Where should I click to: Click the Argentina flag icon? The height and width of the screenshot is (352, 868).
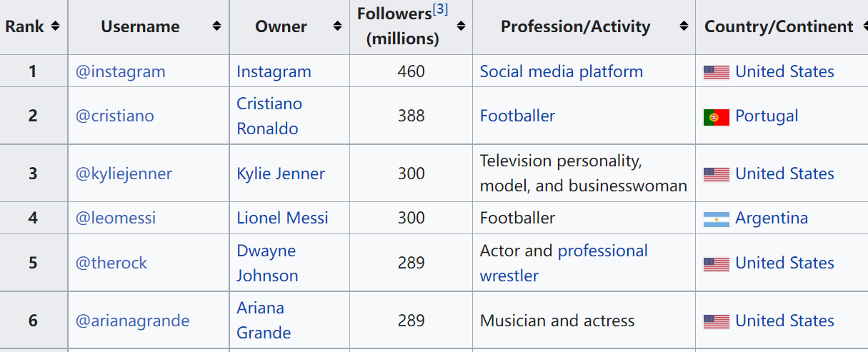pyautogui.click(x=717, y=219)
